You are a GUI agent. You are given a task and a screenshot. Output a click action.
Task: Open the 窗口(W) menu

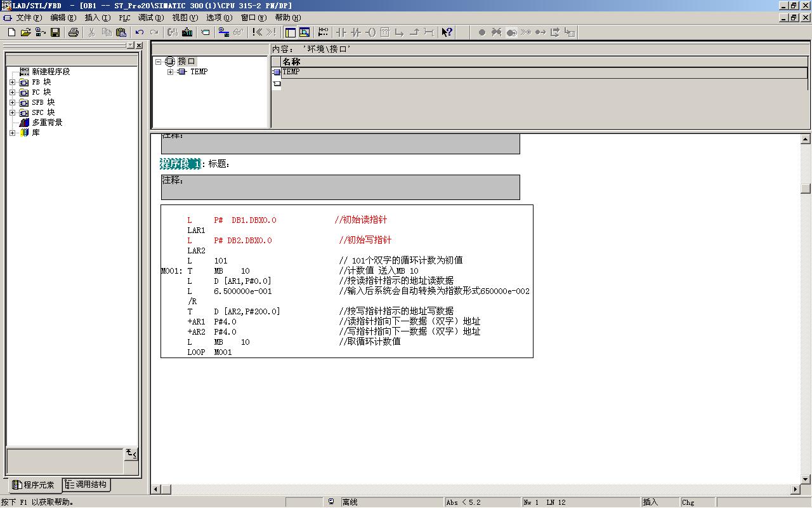pos(254,18)
